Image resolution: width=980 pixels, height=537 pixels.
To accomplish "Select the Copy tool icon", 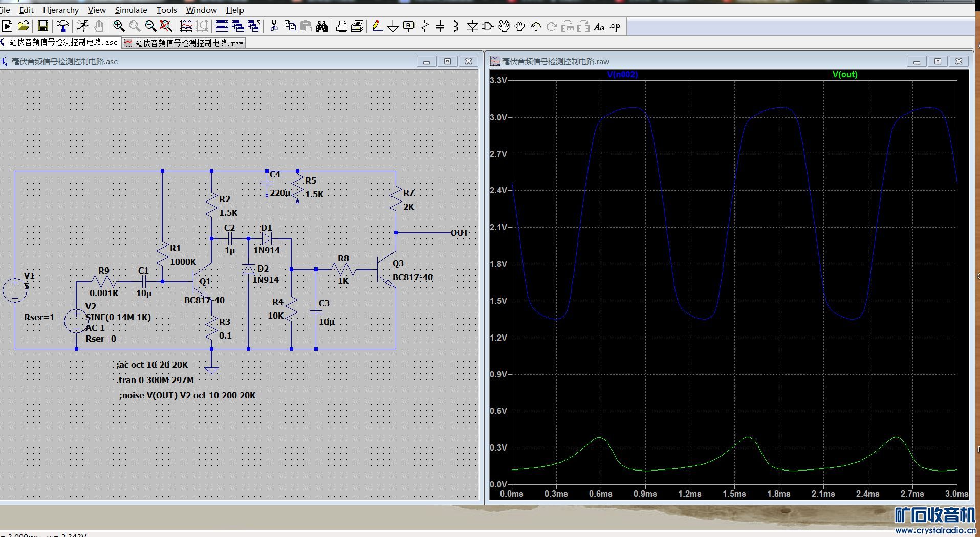I will (x=290, y=26).
